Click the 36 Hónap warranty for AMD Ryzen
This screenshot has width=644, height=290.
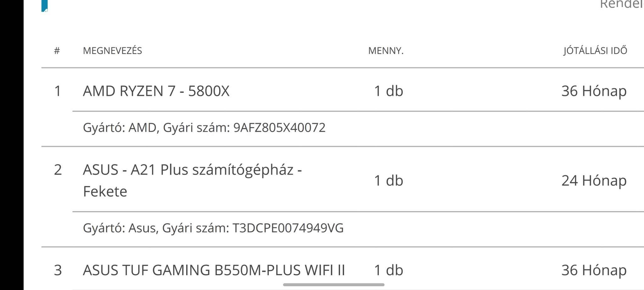pyautogui.click(x=594, y=91)
